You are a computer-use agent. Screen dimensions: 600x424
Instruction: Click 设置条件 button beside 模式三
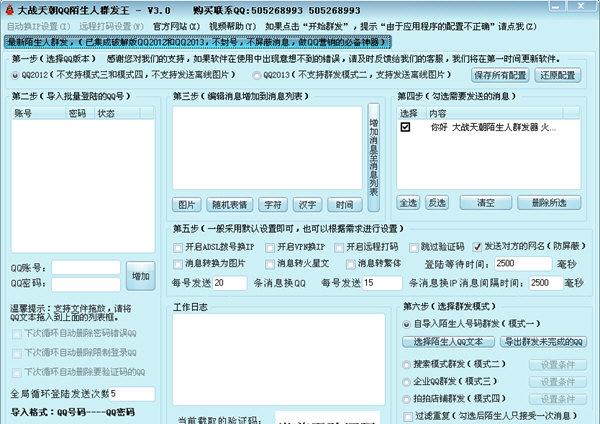(x=558, y=382)
